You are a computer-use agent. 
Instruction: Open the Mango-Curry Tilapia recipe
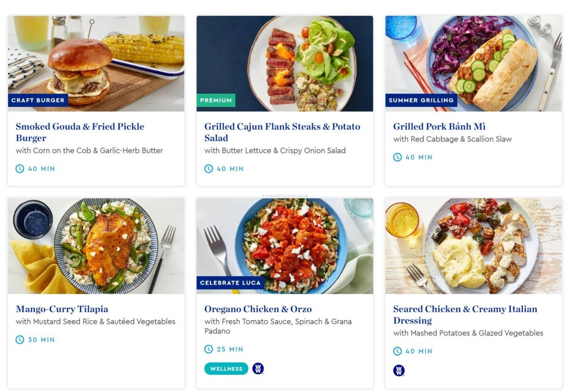(x=61, y=309)
